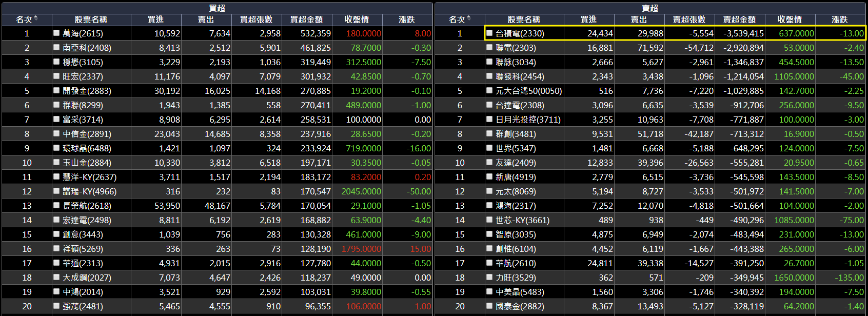This screenshot has width=868, height=316.
Task: Open 華通(2313) stock entry
Action: (x=83, y=263)
